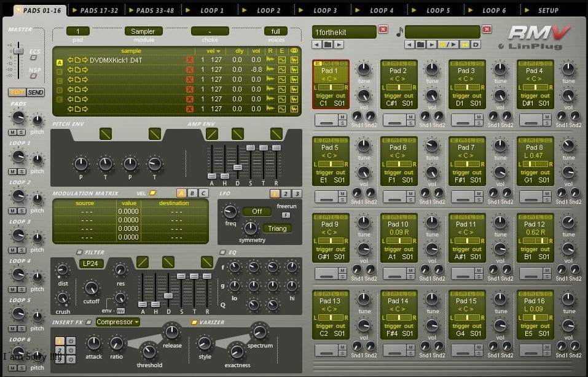Select LFO number 2
588x377 pixels.
[286, 193]
